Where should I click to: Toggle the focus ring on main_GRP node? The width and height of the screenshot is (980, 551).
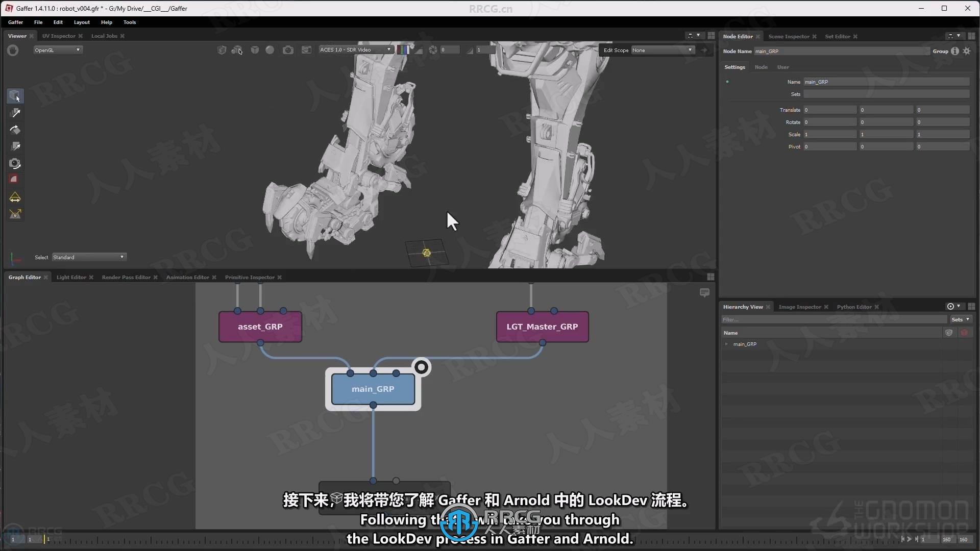point(422,367)
